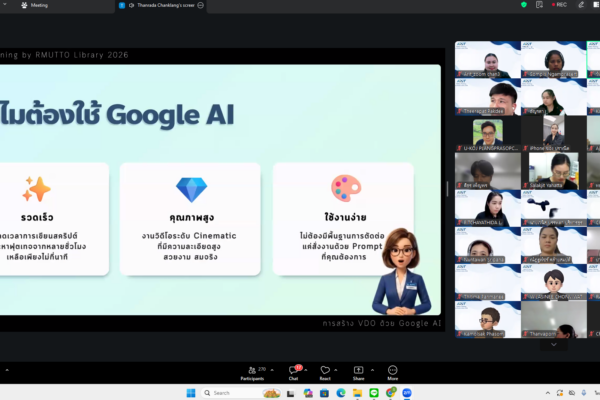
Task: Select RITCHAYATHIDA's video tile
Action: tap(488, 208)
